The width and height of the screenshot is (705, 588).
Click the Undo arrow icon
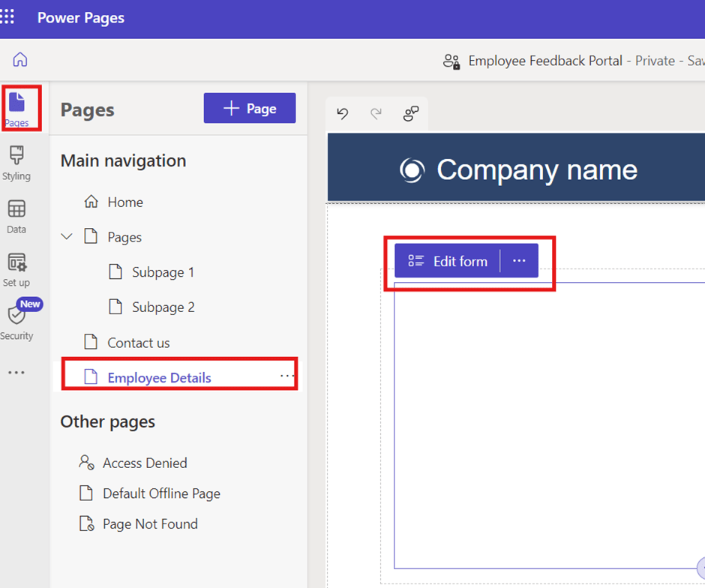tap(343, 113)
